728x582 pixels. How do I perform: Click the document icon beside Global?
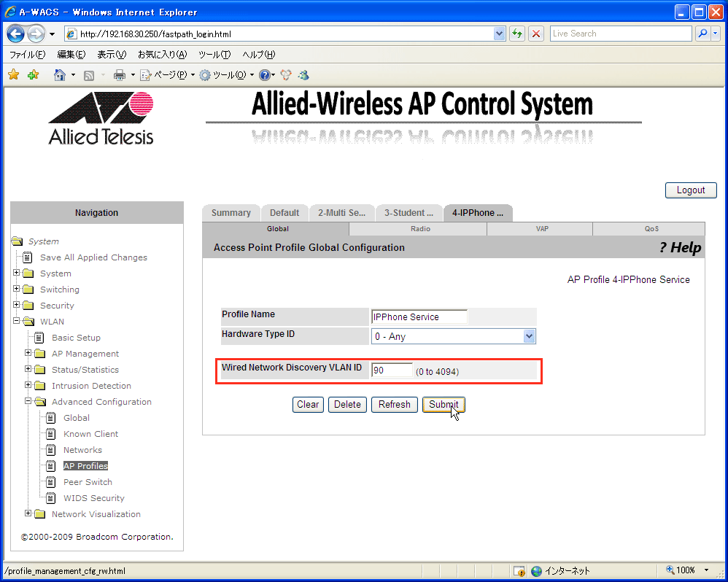(x=51, y=418)
